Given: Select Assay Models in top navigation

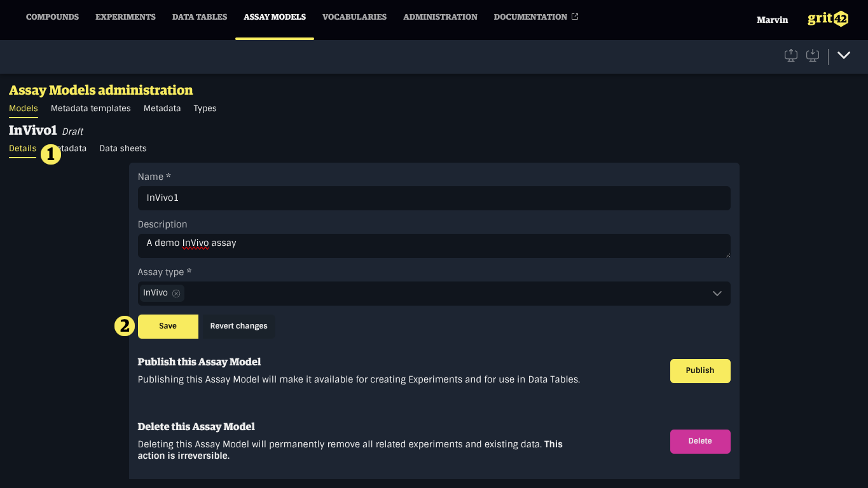Looking at the screenshot, I should tap(275, 17).
